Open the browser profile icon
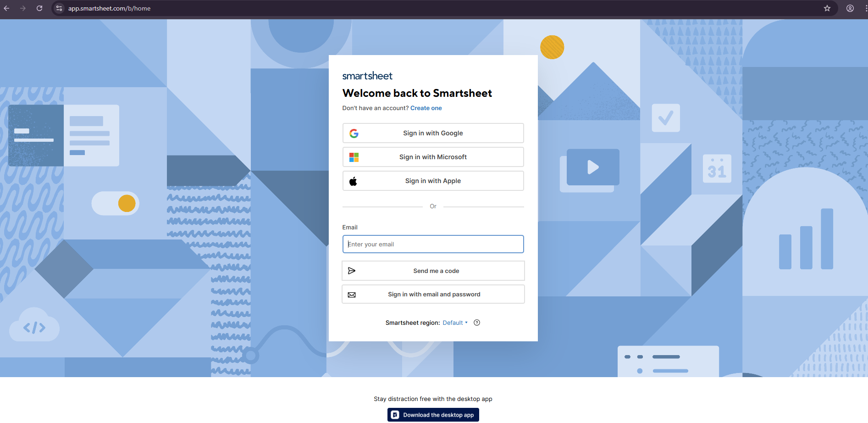868x423 pixels. 850,8
